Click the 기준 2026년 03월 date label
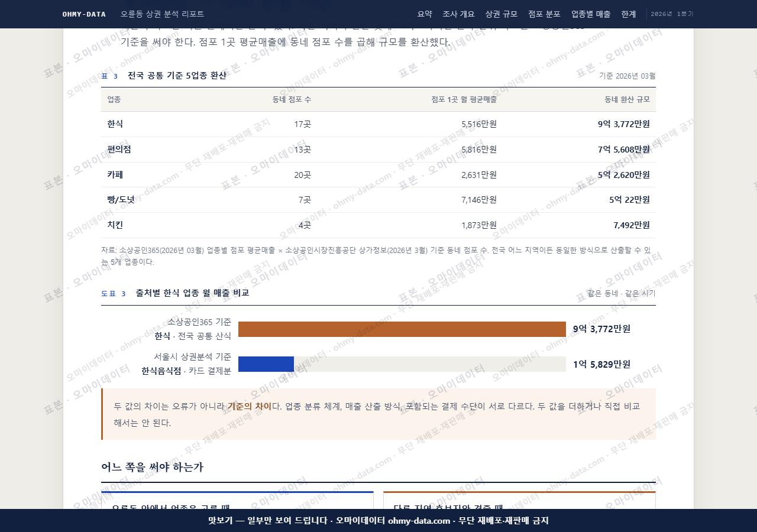The height and width of the screenshot is (532, 757). pos(627,76)
